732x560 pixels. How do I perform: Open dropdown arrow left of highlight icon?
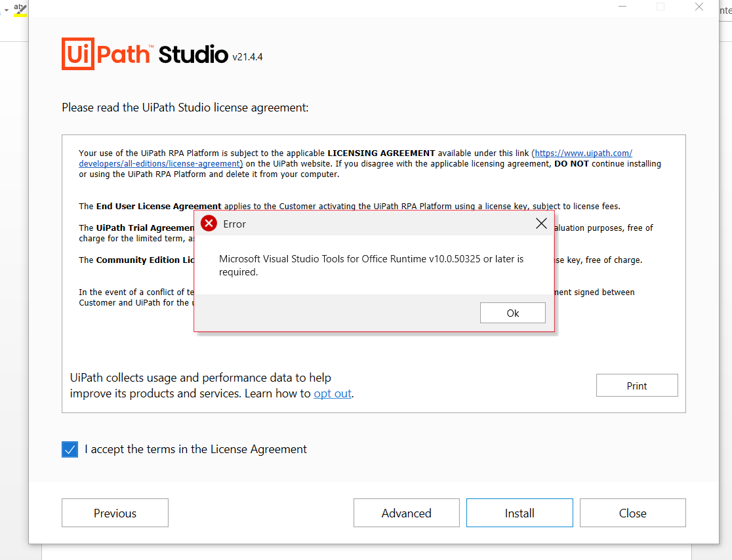coord(6,10)
